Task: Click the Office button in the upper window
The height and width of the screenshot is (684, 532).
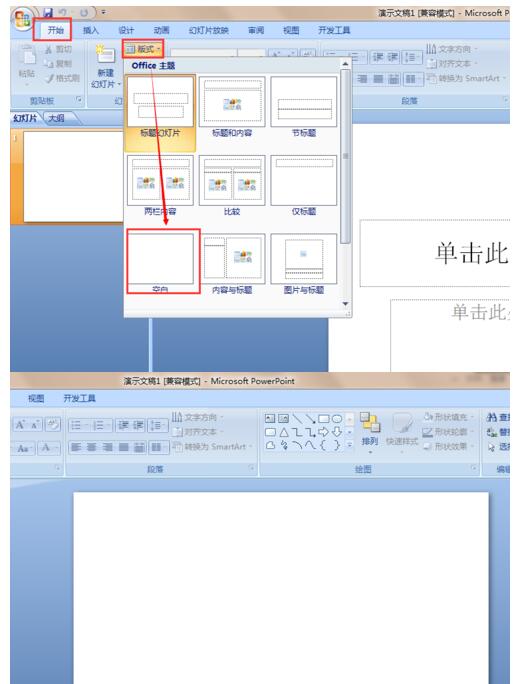Action: coord(22,19)
